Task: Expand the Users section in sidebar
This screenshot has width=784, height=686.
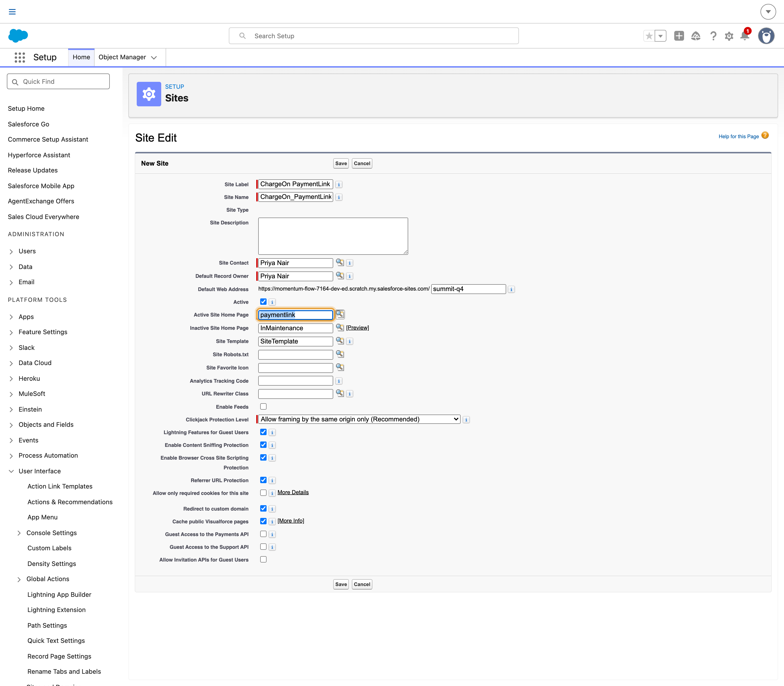Action: 11,252
